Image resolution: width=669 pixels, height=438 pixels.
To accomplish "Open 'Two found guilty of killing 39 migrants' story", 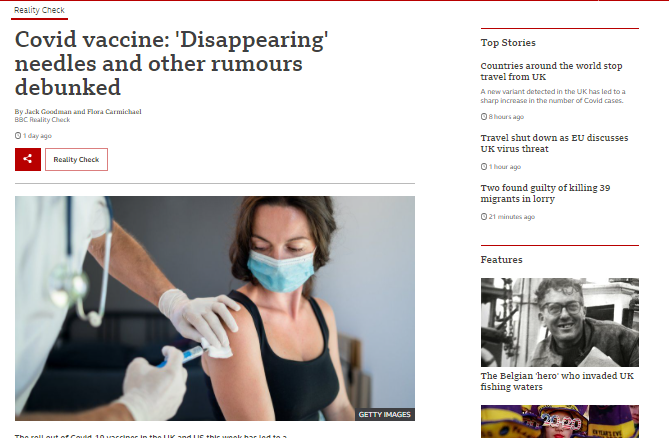I will (x=545, y=193).
